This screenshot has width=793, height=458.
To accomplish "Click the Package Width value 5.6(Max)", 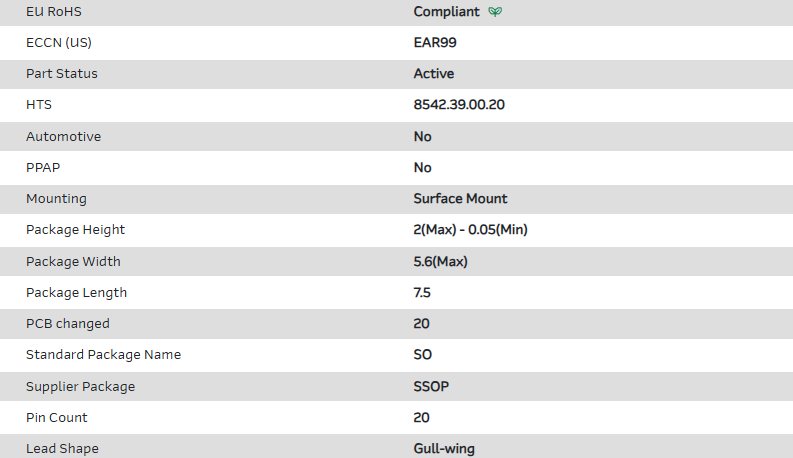I will click(x=441, y=262).
